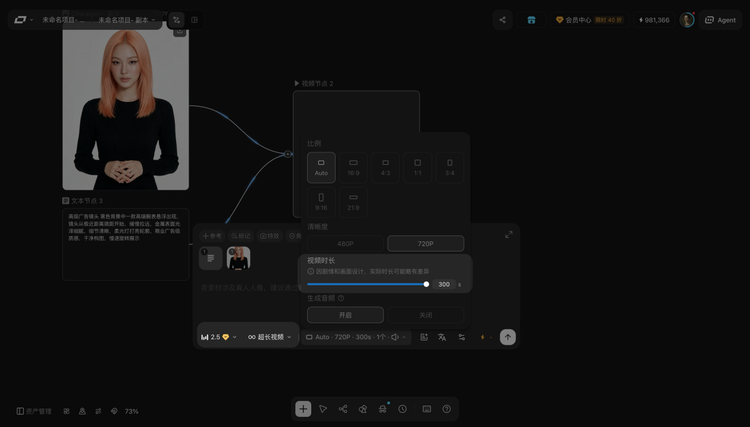Open the Agent panel
Screen dimensions: 750x427
pyautogui.click(x=720, y=20)
